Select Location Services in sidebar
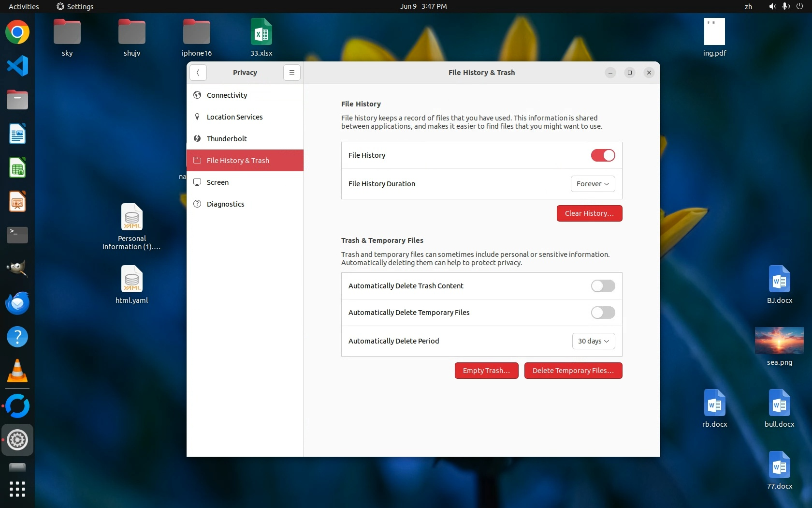Image resolution: width=812 pixels, height=508 pixels. click(234, 117)
